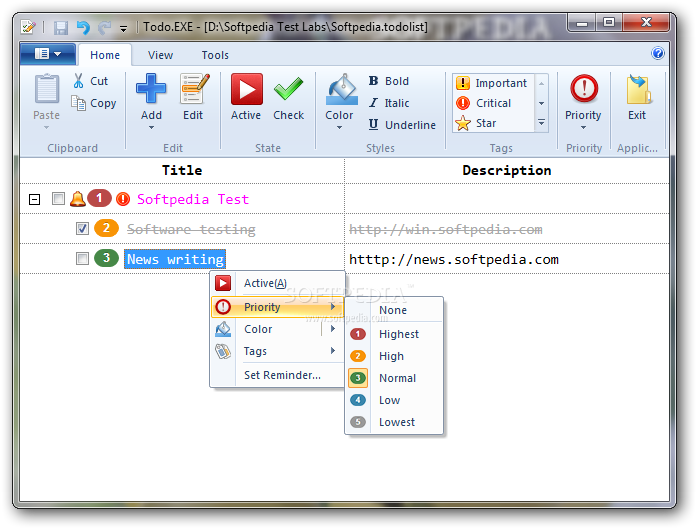Choose Active(A) in the context menu
This screenshot has height=529, width=697.
click(x=278, y=283)
